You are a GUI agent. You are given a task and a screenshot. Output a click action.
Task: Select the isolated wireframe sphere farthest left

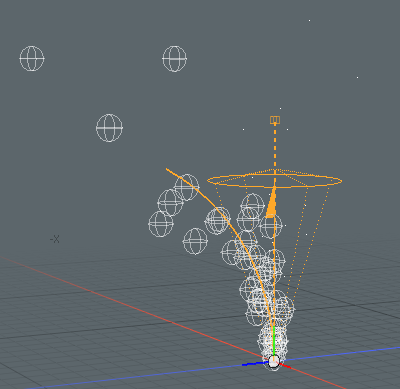tap(32, 59)
